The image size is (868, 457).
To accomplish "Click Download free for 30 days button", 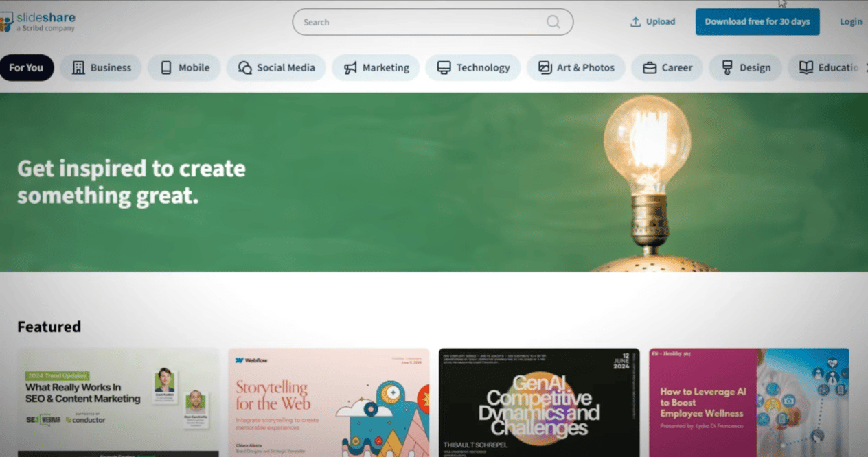I will click(757, 22).
